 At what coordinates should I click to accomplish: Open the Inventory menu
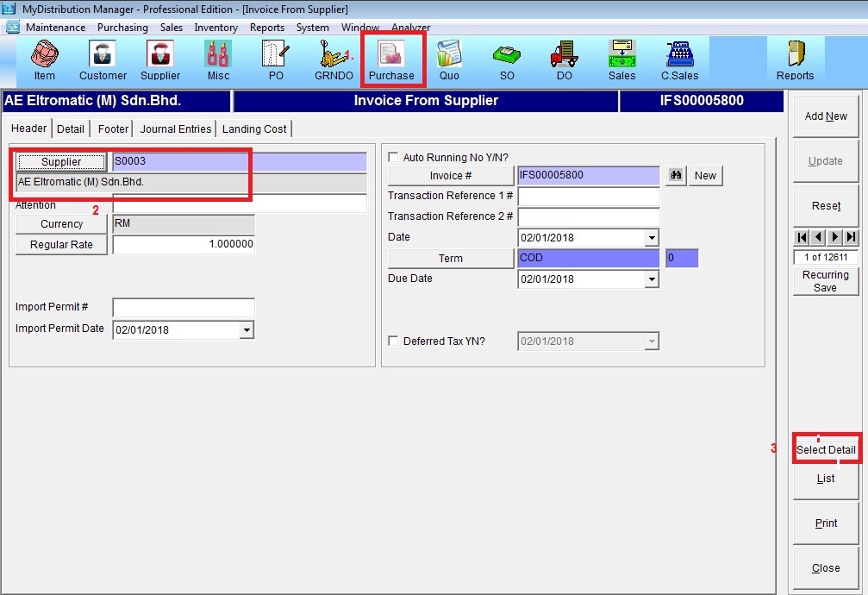pyautogui.click(x=215, y=28)
